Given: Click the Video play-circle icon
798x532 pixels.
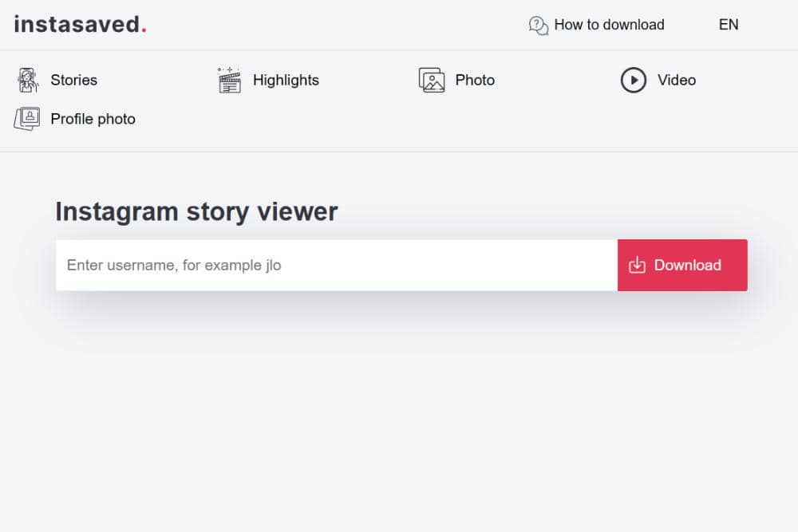Looking at the screenshot, I should (634, 80).
